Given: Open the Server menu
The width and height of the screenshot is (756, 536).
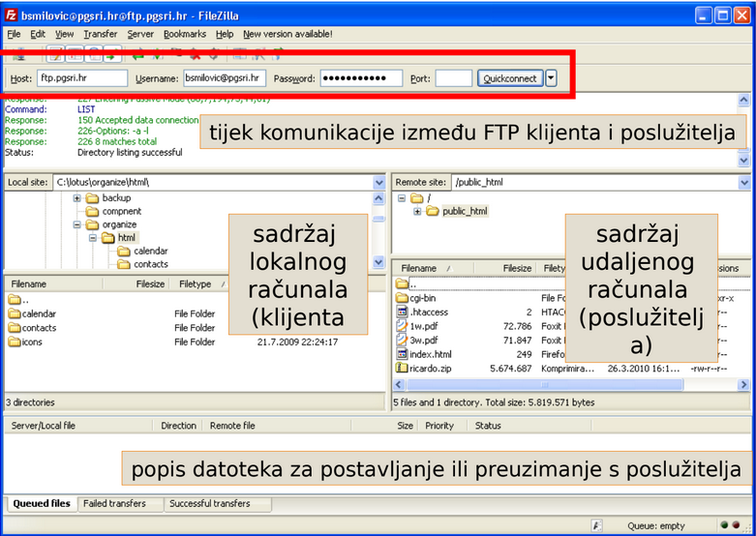Looking at the screenshot, I should (x=140, y=34).
